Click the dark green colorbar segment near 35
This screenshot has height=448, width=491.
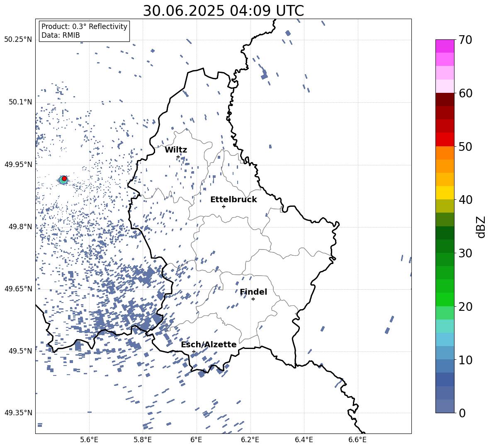click(x=445, y=233)
